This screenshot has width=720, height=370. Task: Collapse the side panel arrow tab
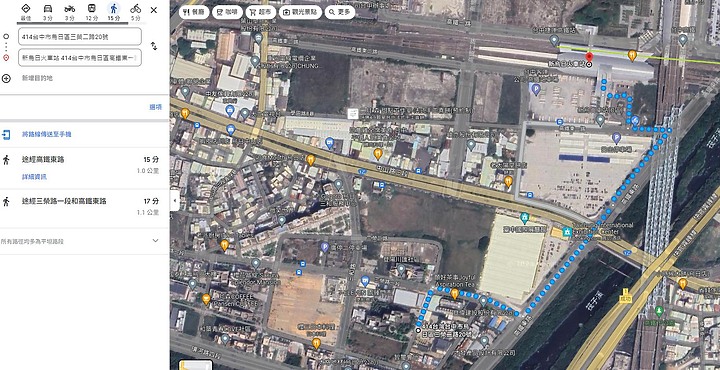174,201
